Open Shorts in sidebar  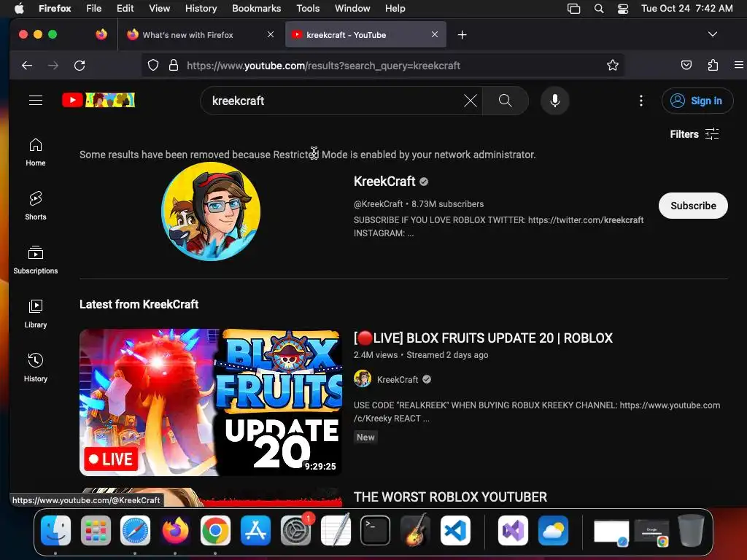[x=36, y=206]
